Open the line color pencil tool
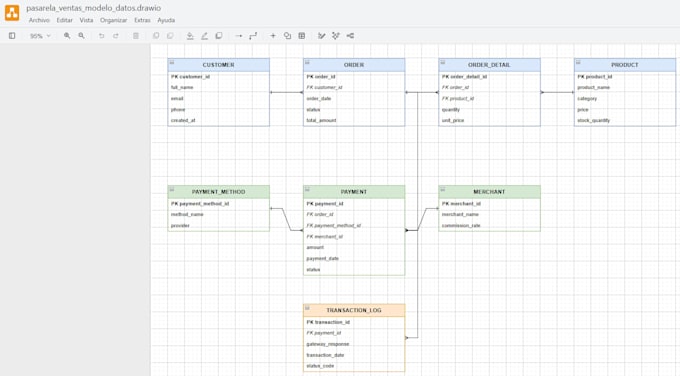 click(204, 36)
